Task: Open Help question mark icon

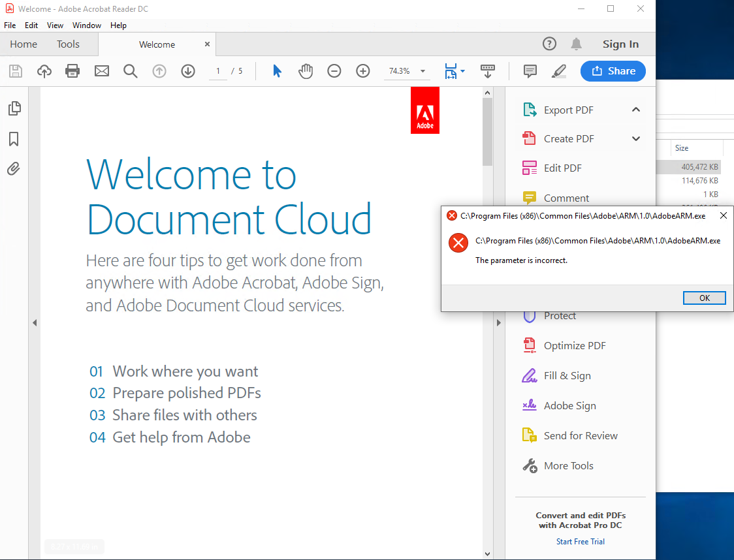Action: [549, 44]
